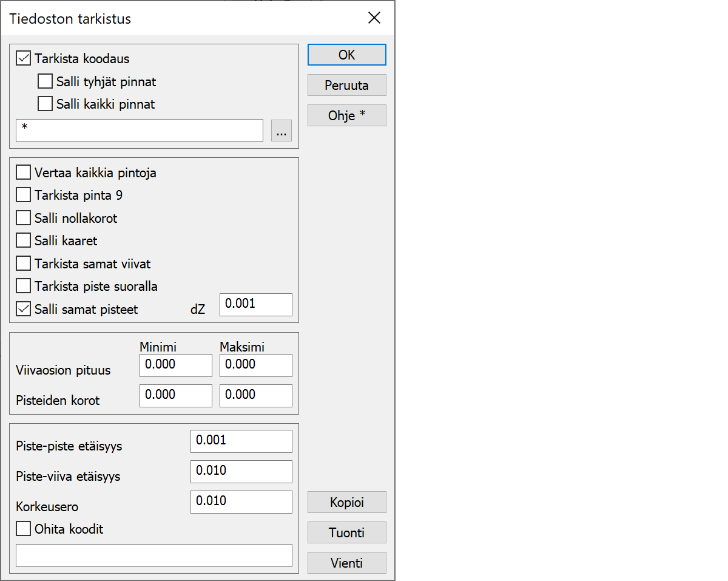Tick the Vertaa kaikkia pintoja checkbox

coord(24,172)
